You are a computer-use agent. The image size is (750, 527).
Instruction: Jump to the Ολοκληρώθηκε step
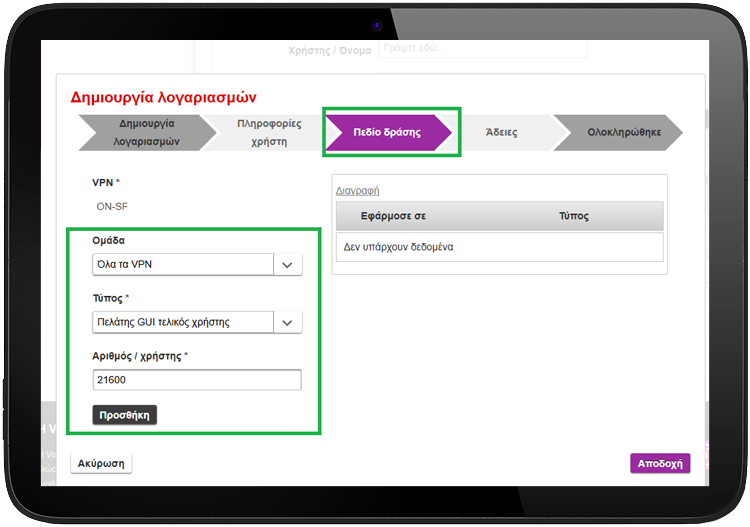tap(624, 132)
